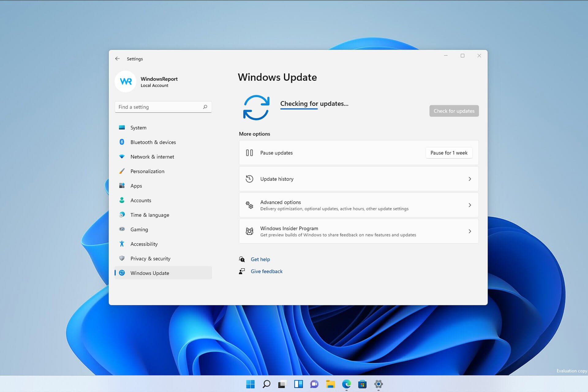Click Windows Insider Program title

pos(289,228)
